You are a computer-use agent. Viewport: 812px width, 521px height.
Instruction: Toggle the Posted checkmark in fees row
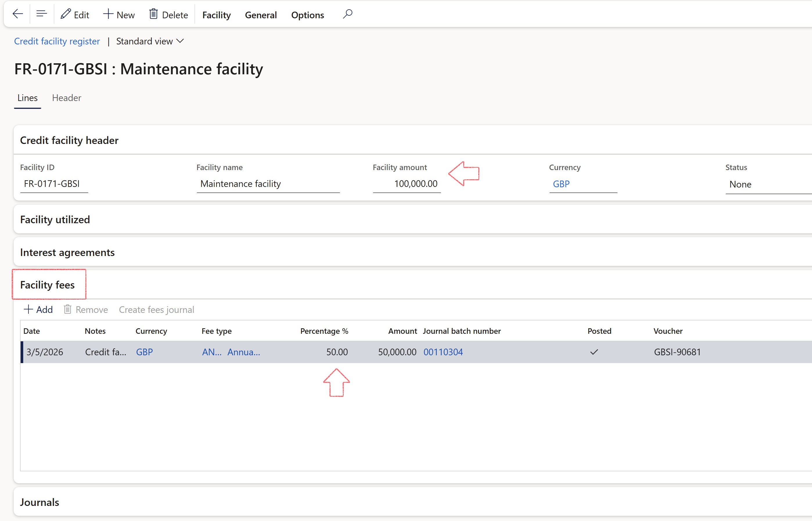coord(594,352)
